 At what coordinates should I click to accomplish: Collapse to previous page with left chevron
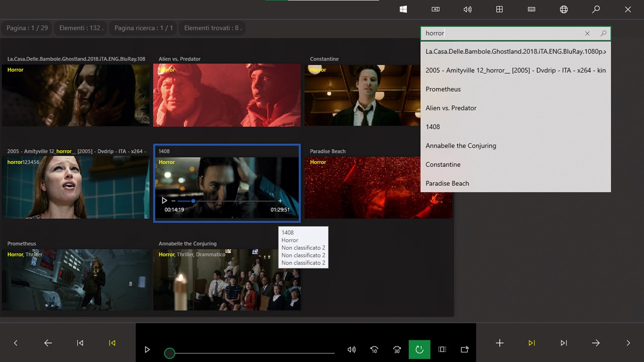(x=15, y=343)
